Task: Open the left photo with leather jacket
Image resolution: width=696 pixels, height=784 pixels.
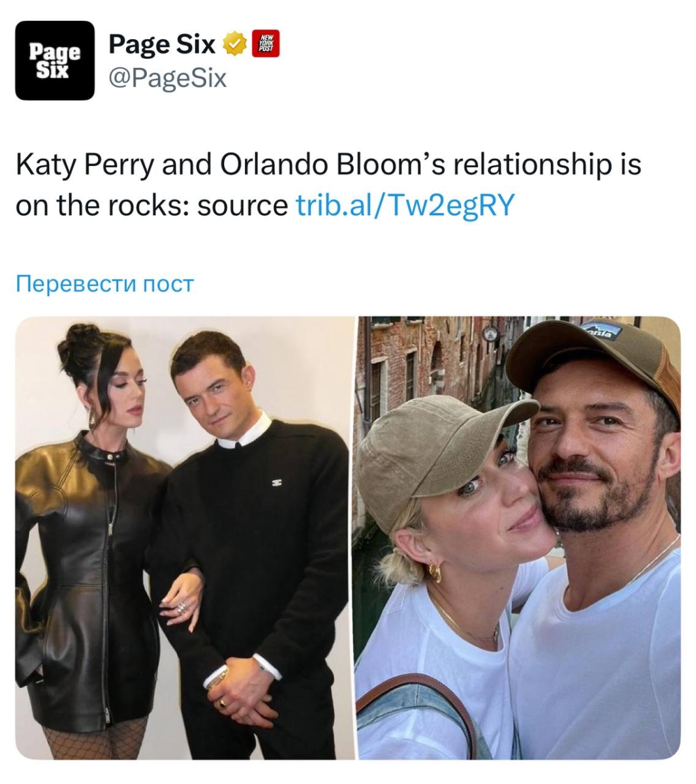Action: pos(184,538)
